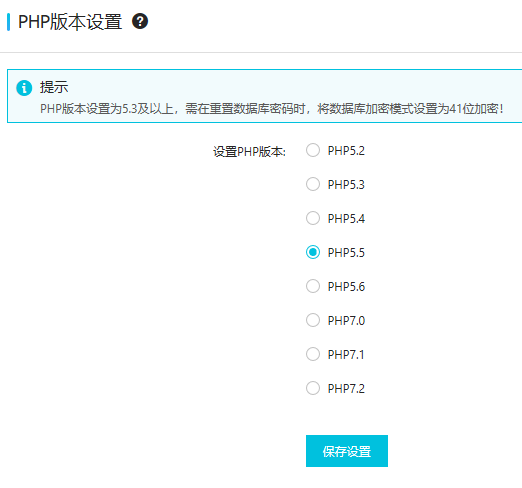Click the PHP版本设置 page heading
Image resolution: width=522 pixels, height=488 pixels.
point(70,22)
